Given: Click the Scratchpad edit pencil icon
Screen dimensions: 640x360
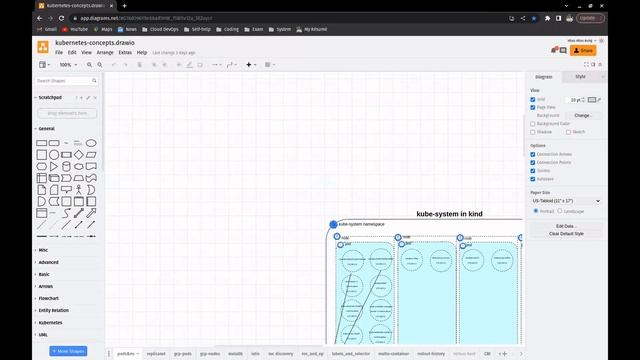Looking at the screenshot, I should coord(88,98).
